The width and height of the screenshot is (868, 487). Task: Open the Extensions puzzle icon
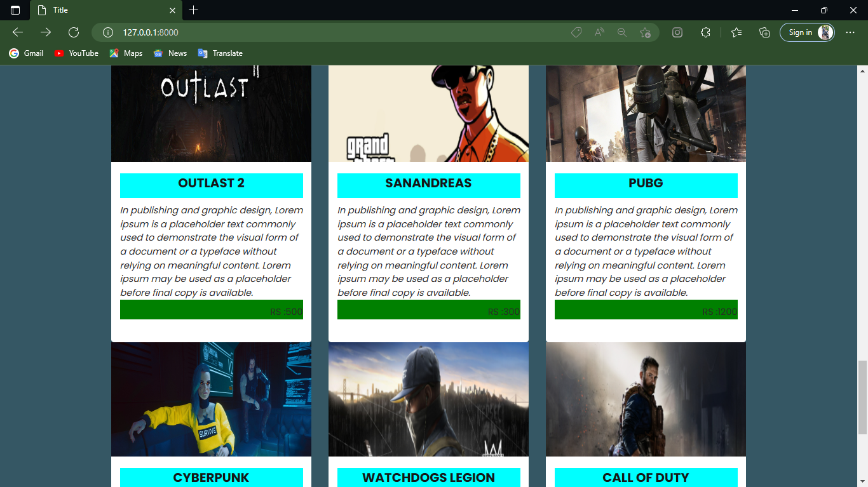(705, 32)
